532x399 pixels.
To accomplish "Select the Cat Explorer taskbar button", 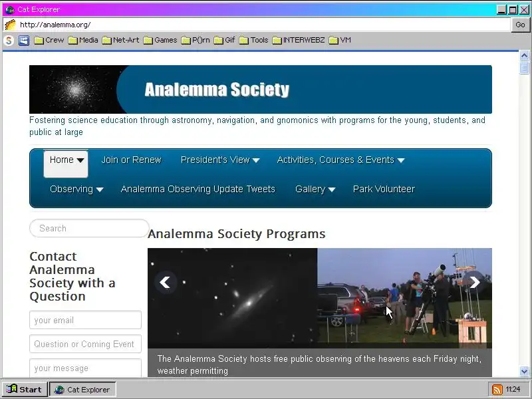I will [83, 390].
